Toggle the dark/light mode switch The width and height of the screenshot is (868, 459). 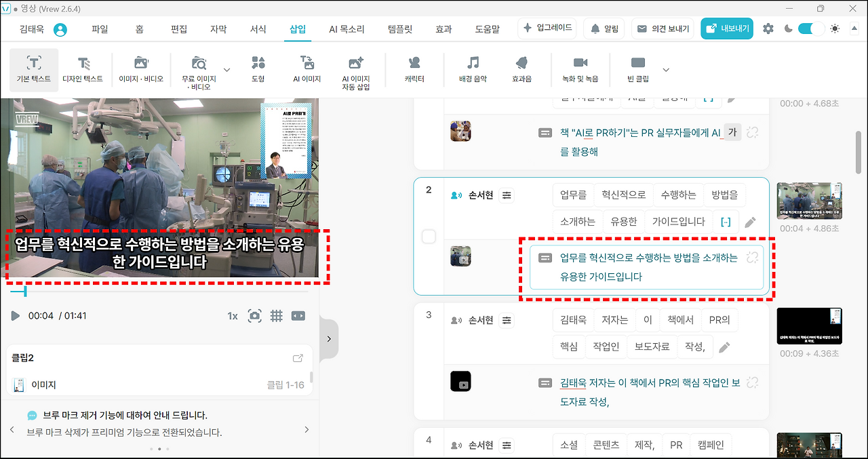click(810, 29)
